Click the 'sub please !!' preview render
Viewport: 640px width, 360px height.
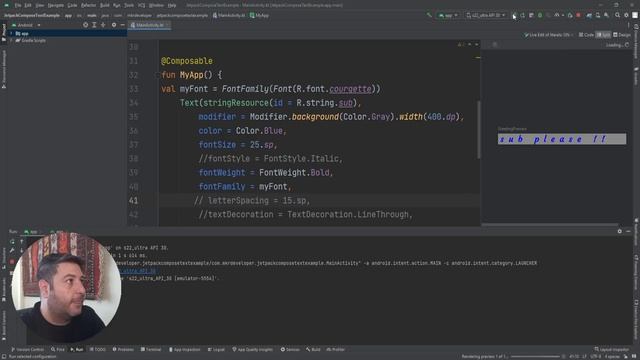pos(562,139)
